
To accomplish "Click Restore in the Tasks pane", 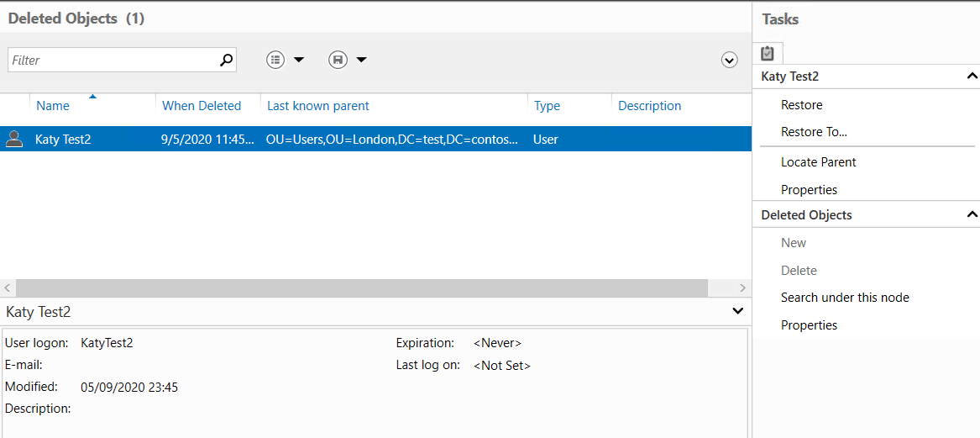I will tap(801, 105).
